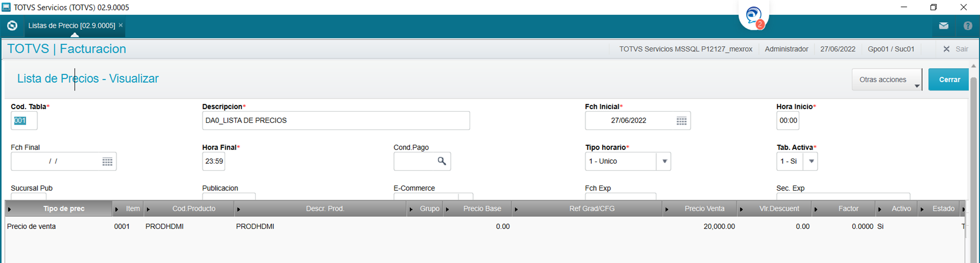Viewport: 980px width, 263px height.
Task: Click the Sair exit X icon
Action: 947,49
